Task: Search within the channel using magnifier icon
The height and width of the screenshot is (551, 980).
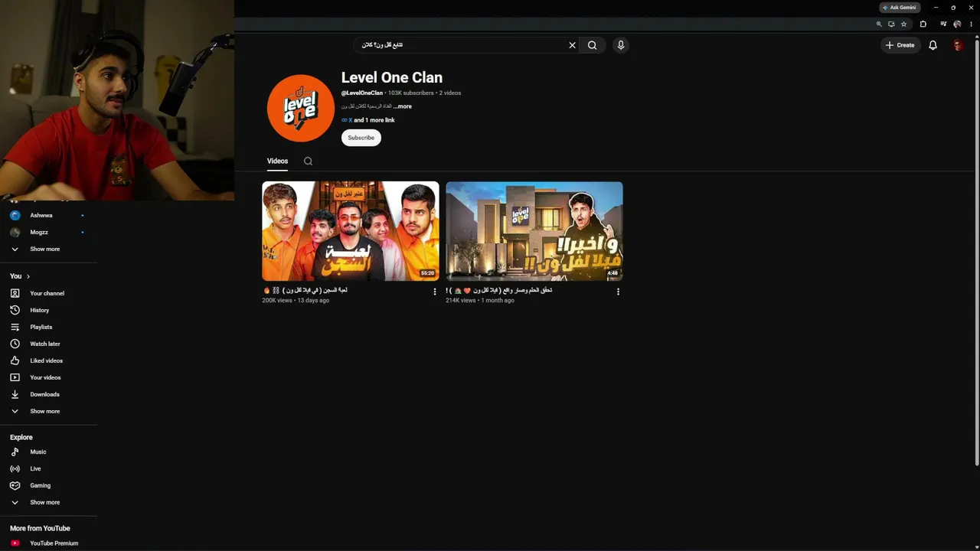Action: pos(308,161)
